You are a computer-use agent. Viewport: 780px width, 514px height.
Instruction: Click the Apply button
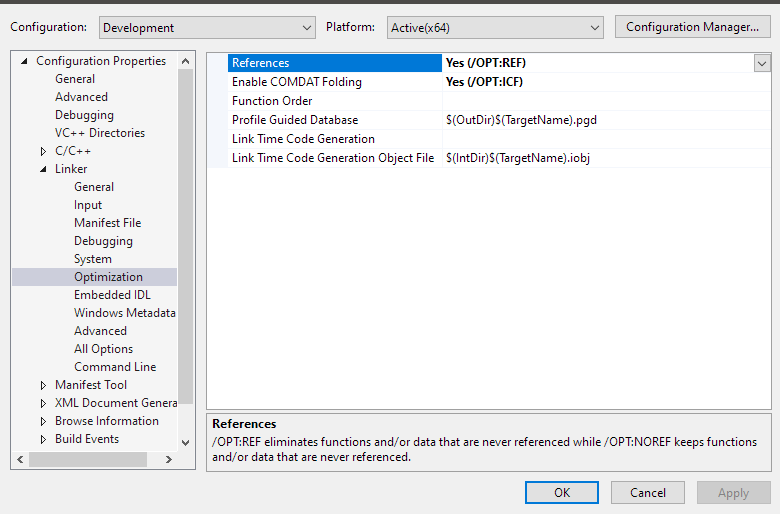(733, 493)
